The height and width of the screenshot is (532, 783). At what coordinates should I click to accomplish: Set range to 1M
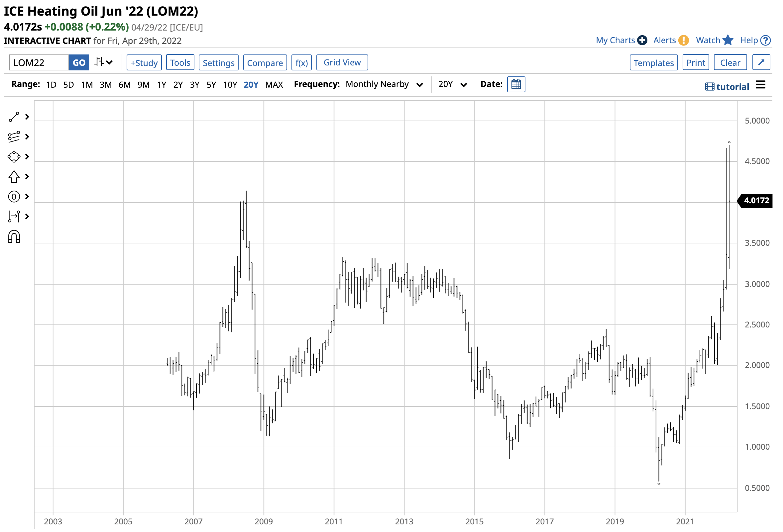87,84
